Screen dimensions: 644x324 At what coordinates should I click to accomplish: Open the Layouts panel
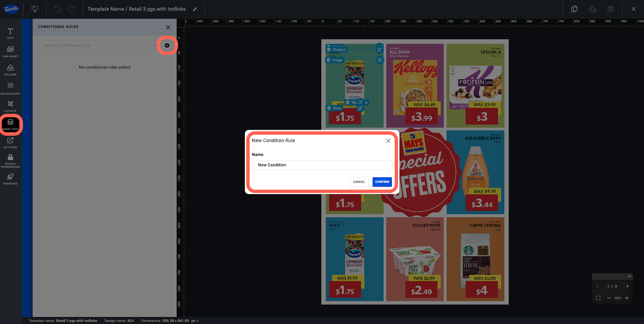pyautogui.click(x=10, y=106)
